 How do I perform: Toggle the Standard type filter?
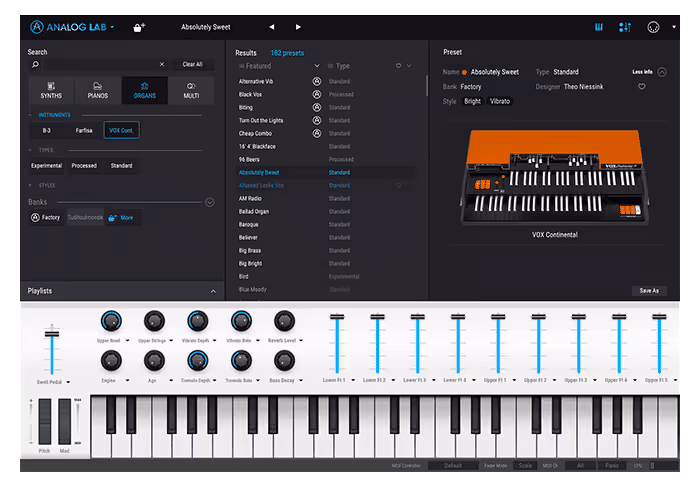[x=121, y=166]
